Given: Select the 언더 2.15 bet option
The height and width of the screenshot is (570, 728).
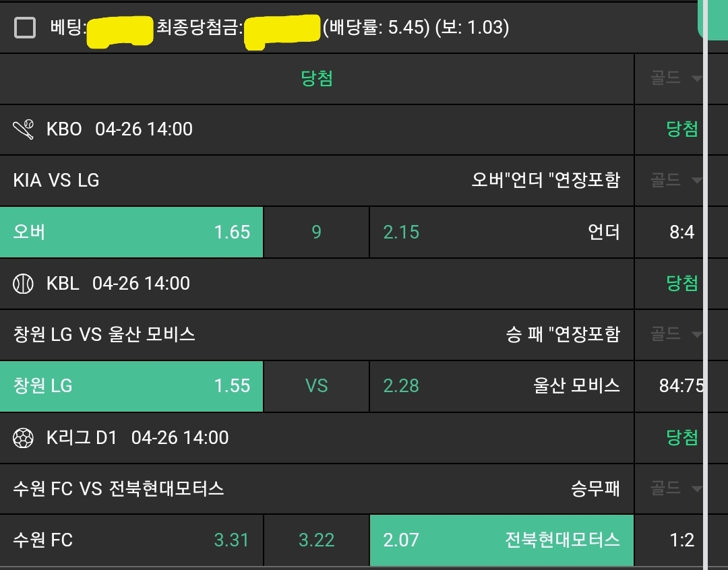Looking at the screenshot, I should tap(502, 232).
